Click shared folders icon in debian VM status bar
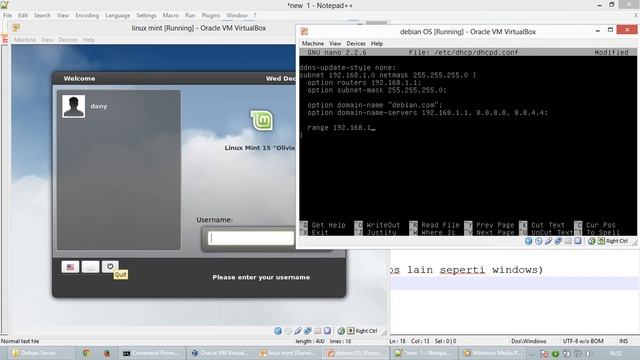 pos(568,241)
